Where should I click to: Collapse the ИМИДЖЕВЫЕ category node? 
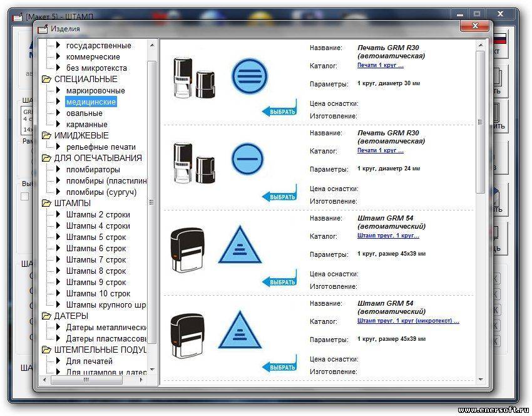[x=46, y=136]
